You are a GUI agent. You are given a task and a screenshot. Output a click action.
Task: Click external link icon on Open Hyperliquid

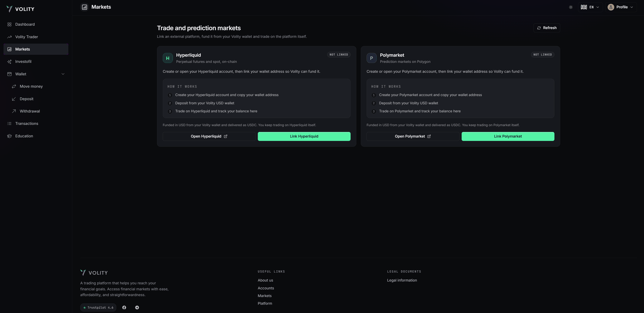click(x=225, y=137)
